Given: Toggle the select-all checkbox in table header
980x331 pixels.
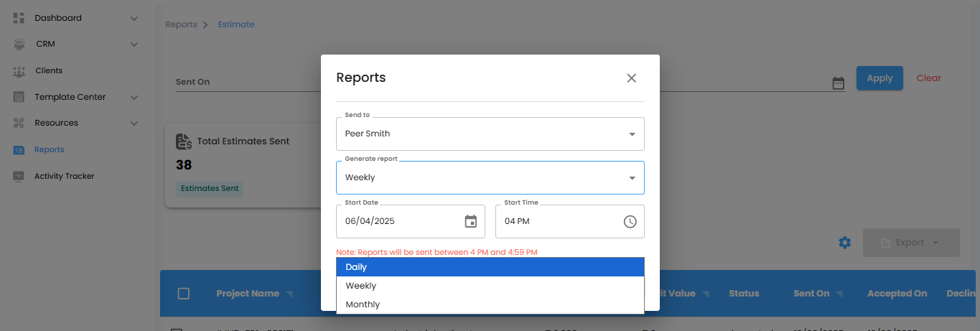Looking at the screenshot, I should click(x=184, y=294).
